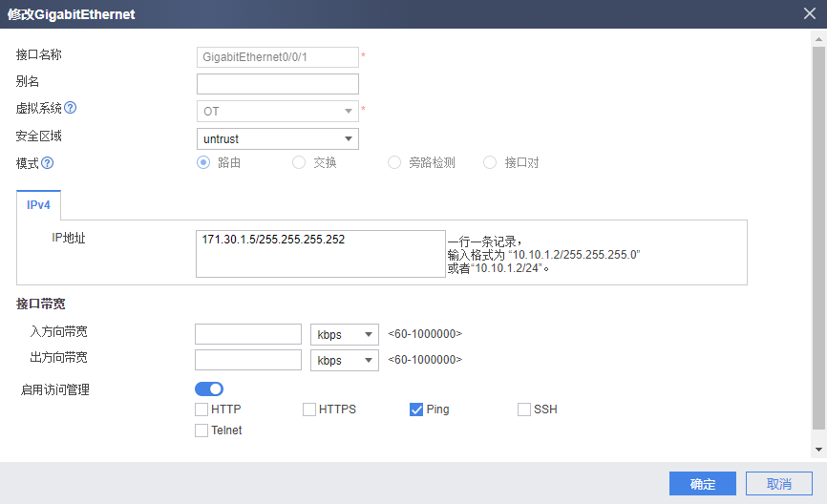Enable the SSH checkbox

click(x=524, y=409)
